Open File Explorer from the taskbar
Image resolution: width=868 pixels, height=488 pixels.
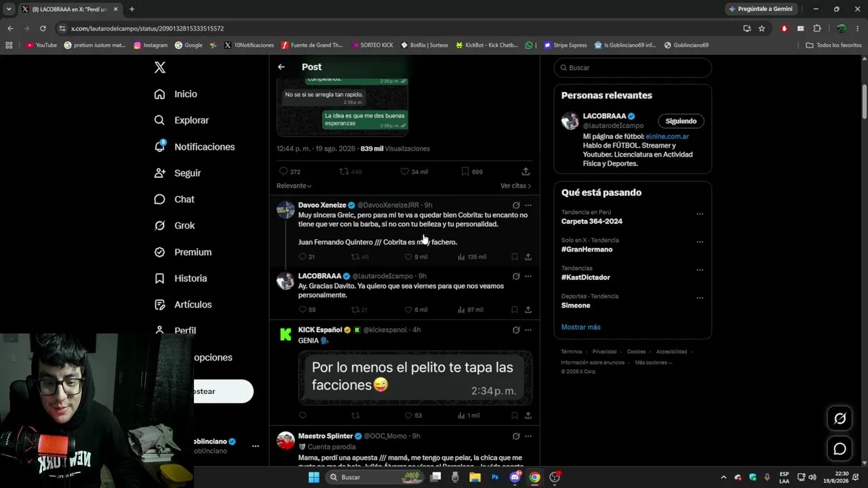pos(475,477)
